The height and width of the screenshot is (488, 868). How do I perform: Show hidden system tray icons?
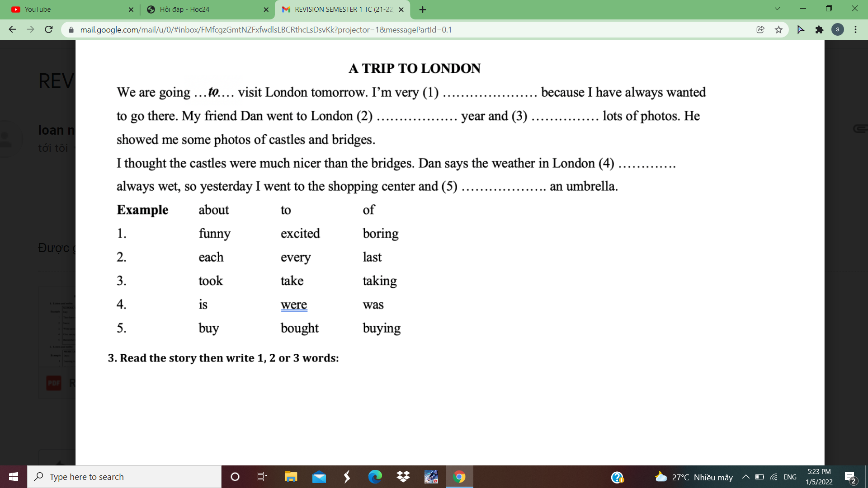(x=745, y=477)
